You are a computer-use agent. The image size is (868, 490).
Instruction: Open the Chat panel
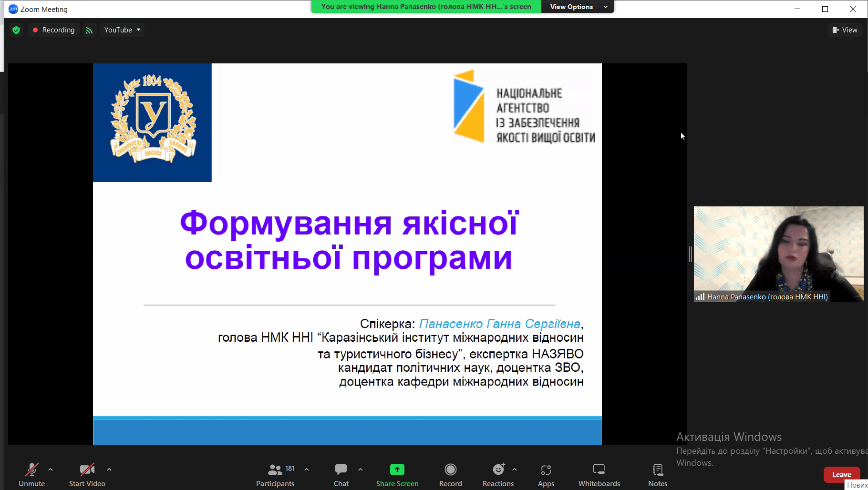[341, 475]
